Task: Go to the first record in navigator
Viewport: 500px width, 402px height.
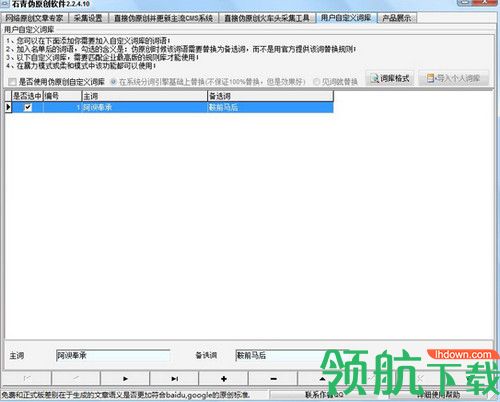Action: tap(27, 379)
